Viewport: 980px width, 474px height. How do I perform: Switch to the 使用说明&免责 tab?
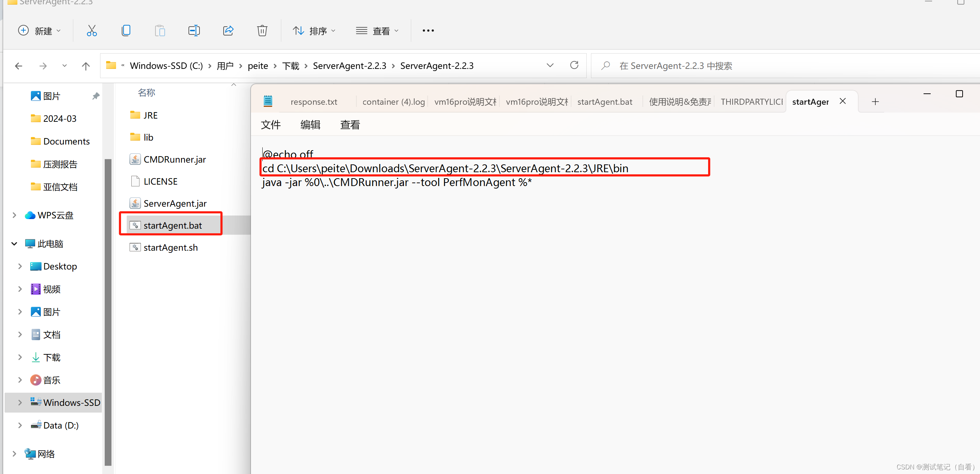click(680, 102)
